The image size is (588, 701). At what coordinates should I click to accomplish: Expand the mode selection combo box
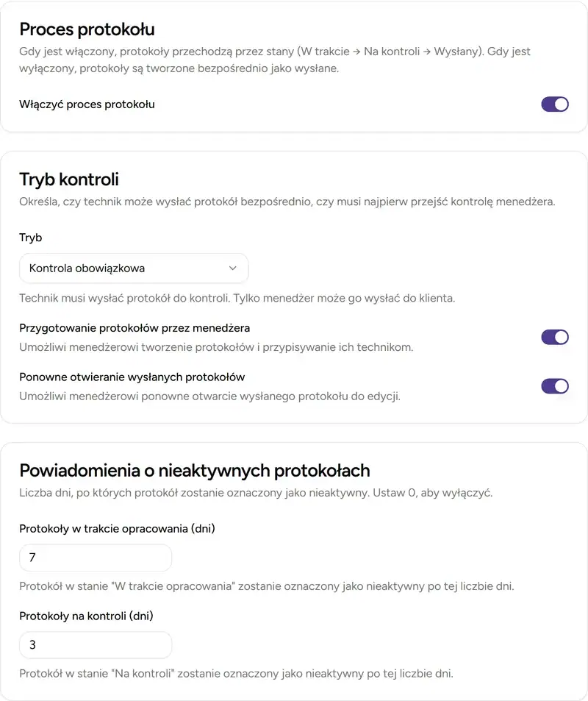[x=133, y=268]
